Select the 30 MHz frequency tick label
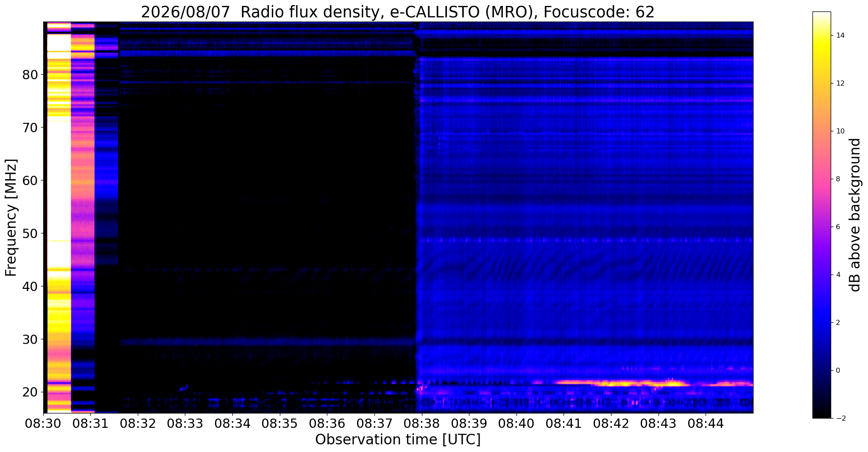The width and height of the screenshot is (868, 452). [30, 339]
